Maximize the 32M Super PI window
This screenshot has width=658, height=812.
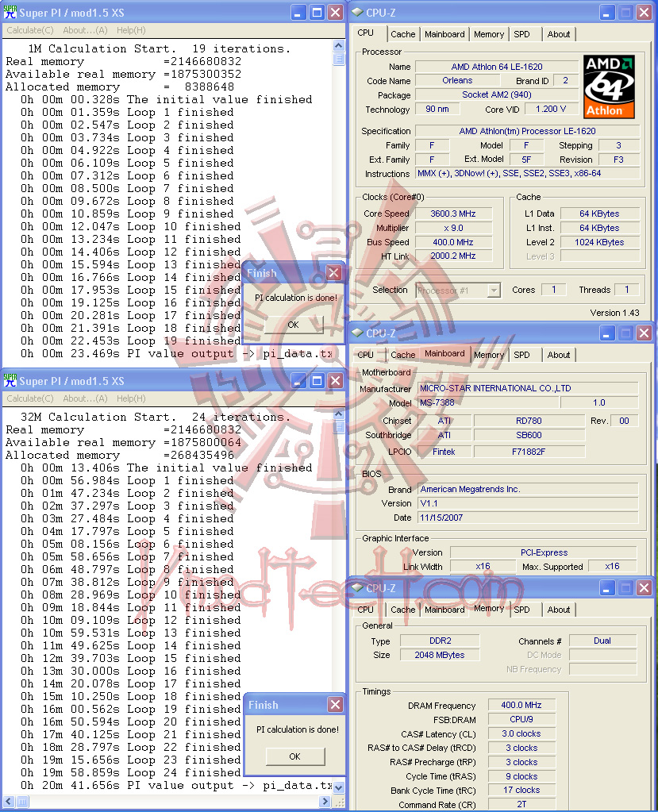tap(317, 381)
